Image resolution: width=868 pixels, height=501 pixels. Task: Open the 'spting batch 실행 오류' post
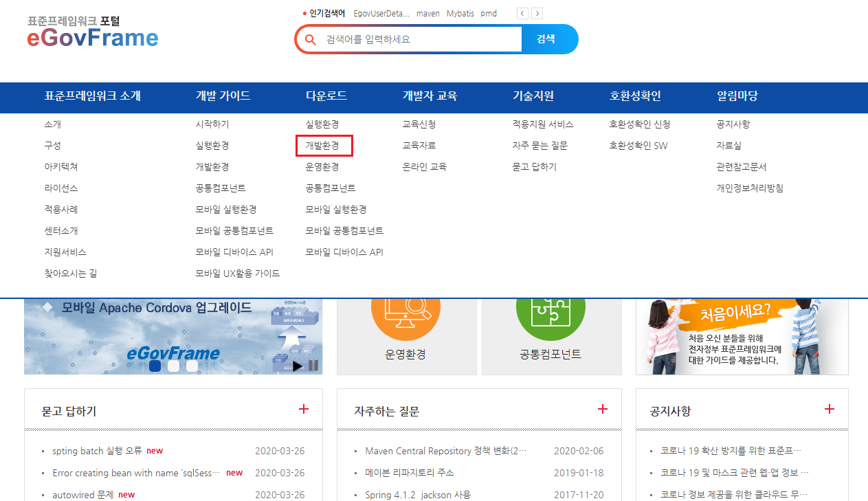[97, 451]
